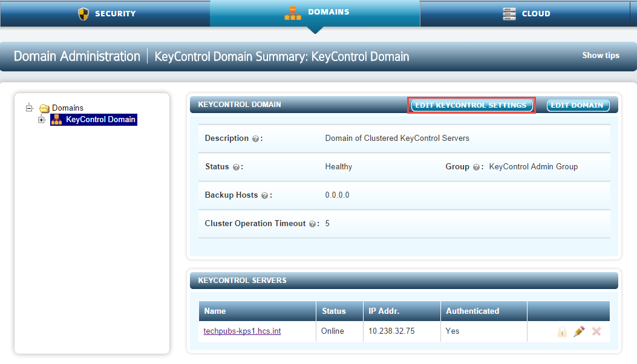Click the KeyControl Domain tree icon
This screenshot has height=364, width=637.
coord(56,120)
